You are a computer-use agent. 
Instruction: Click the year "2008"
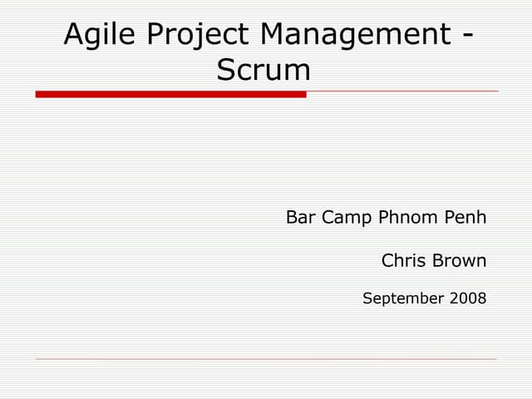(467, 298)
